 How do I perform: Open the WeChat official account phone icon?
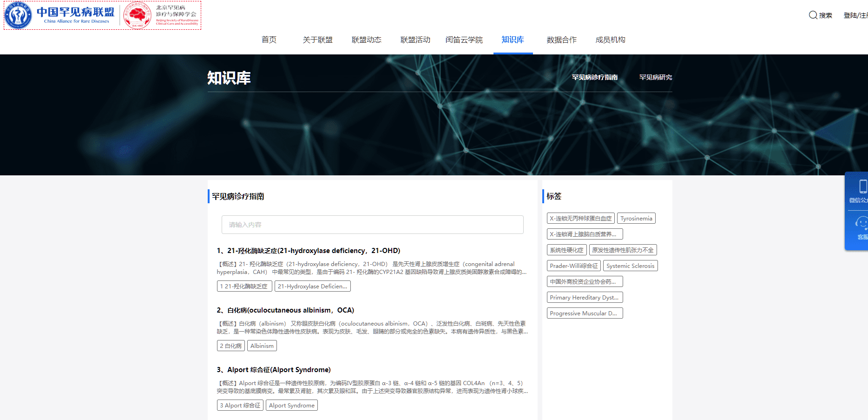(x=862, y=186)
